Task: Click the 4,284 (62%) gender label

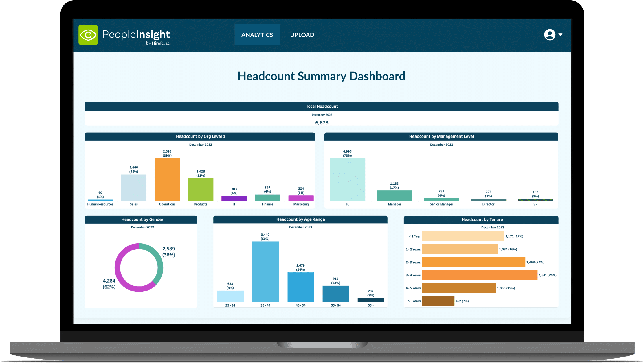Action: pos(109,284)
